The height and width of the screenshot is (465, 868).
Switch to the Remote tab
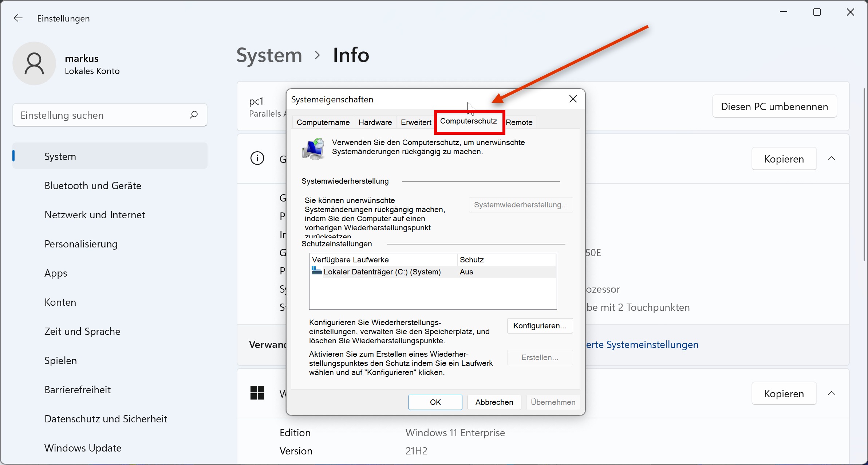(519, 122)
